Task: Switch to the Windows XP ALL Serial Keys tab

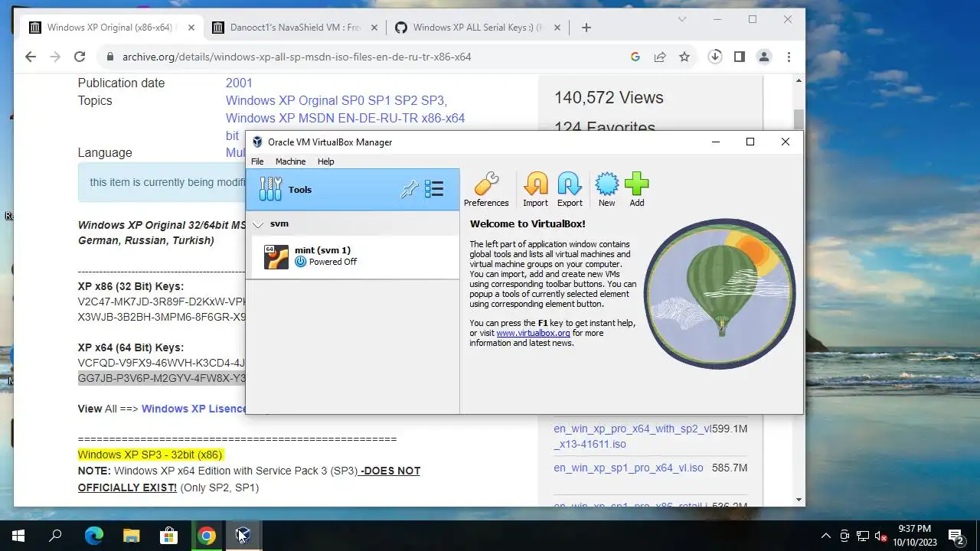Action: point(478,28)
